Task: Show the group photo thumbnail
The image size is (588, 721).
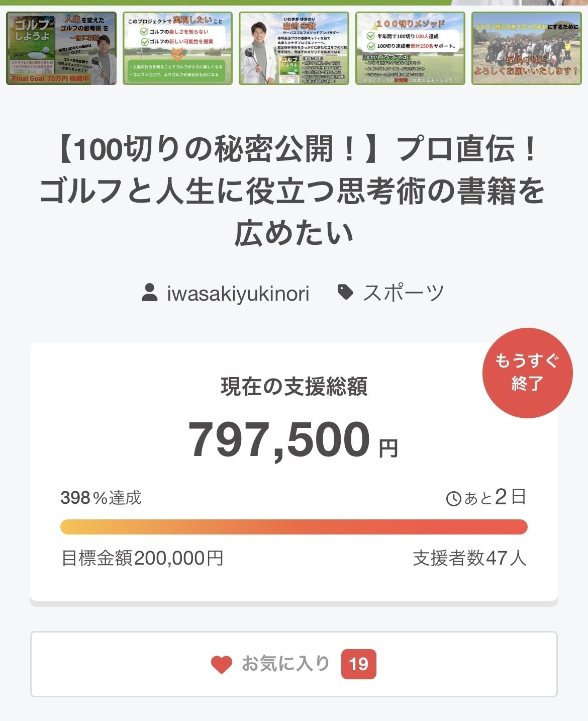Action: pos(526,48)
